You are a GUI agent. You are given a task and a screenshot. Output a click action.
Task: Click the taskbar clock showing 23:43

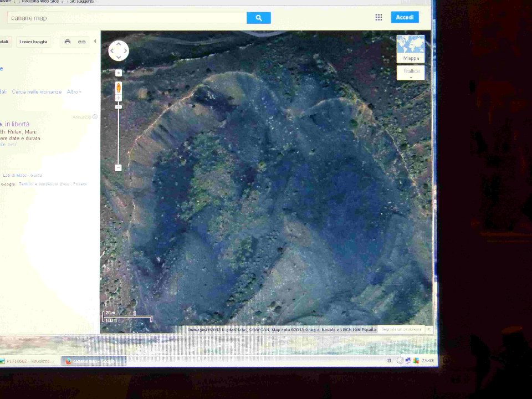[x=427, y=360]
